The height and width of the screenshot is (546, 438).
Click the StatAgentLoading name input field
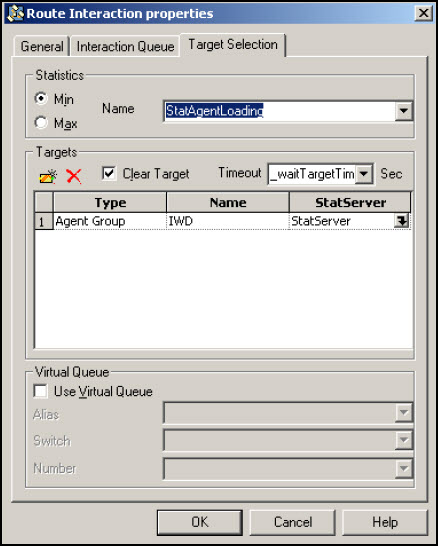(x=279, y=111)
